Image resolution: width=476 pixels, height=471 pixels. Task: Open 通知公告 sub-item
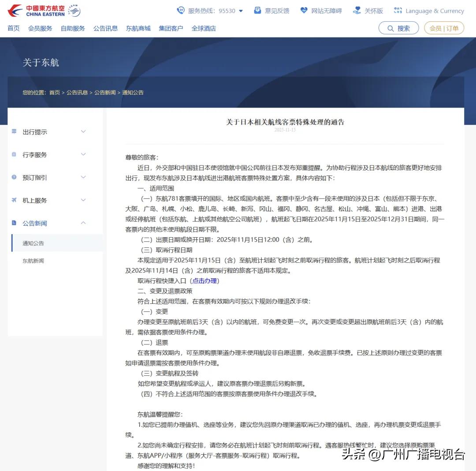(x=33, y=243)
